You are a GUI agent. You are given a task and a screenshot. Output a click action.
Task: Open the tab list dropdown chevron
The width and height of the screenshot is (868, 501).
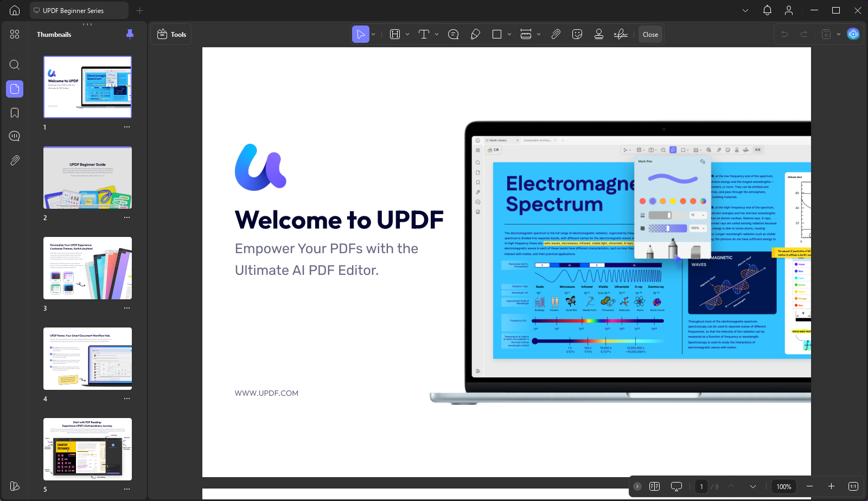(x=745, y=10)
